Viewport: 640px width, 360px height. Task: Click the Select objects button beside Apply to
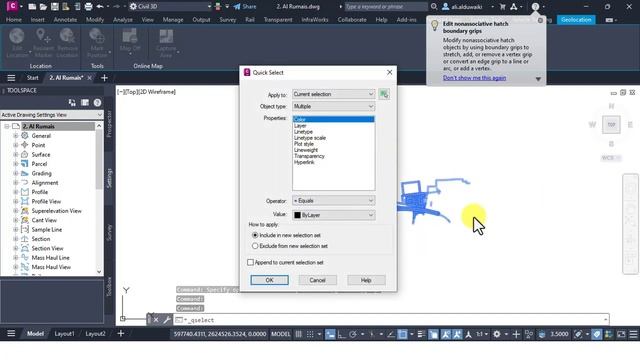(384, 94)
